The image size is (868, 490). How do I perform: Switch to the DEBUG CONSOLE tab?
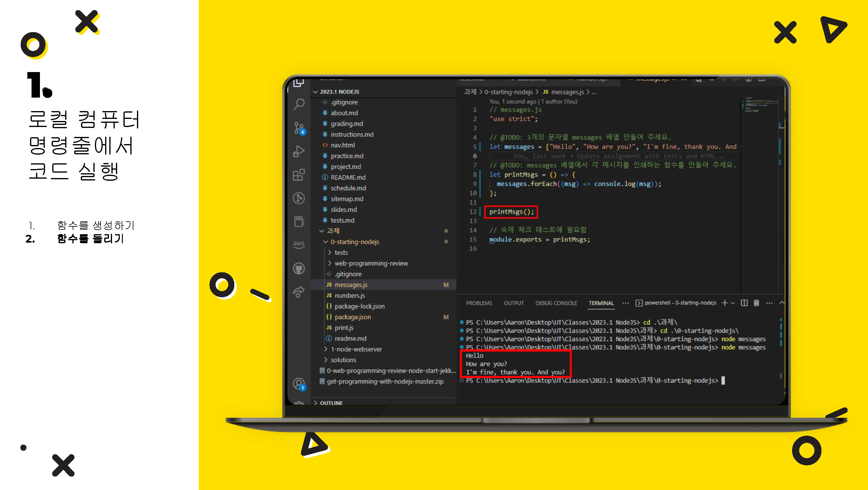[556, 303]
